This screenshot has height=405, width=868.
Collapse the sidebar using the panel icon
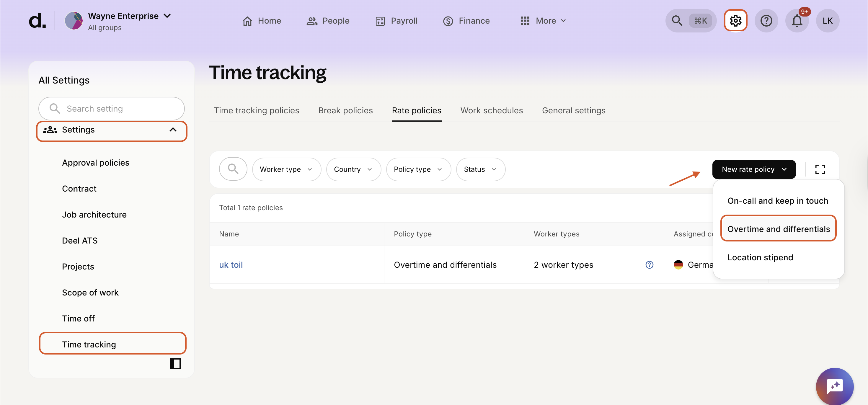tap(175, 364)
